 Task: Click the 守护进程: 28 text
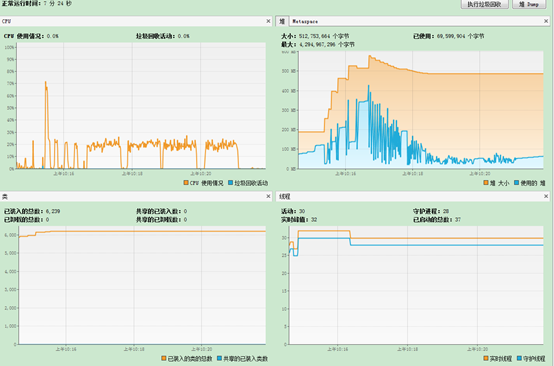coord(431,211)
